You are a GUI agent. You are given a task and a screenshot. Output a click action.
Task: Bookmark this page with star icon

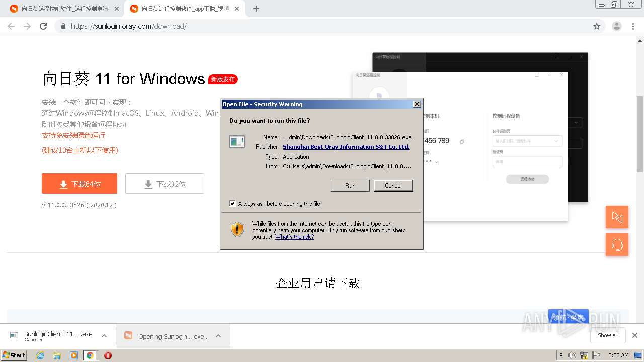pyautogui.click(x=597, y=26)
